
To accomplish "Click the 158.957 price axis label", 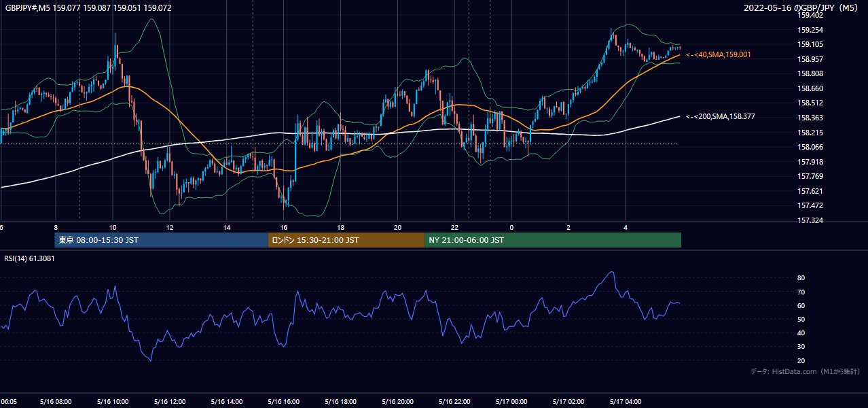I will click(x=810, y=59).
